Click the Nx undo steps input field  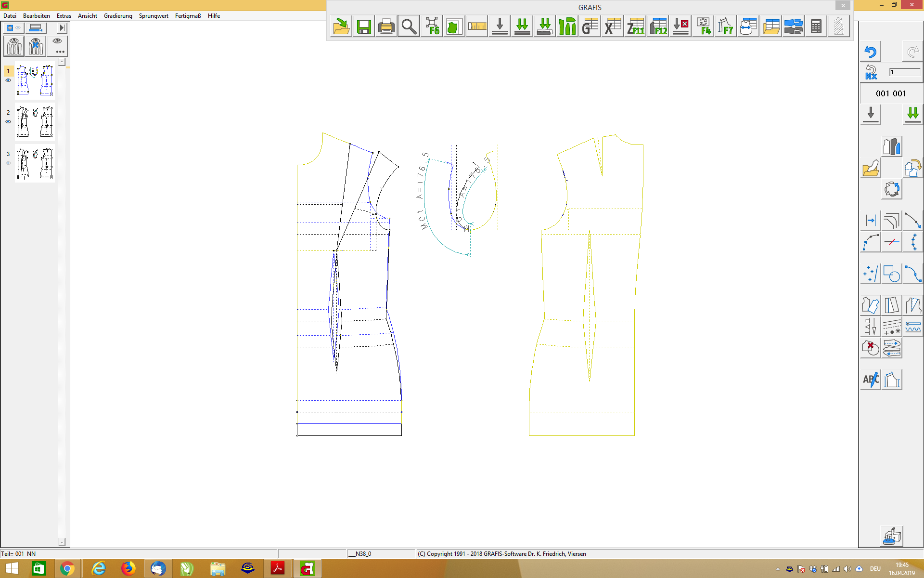(x=904, y=72)
